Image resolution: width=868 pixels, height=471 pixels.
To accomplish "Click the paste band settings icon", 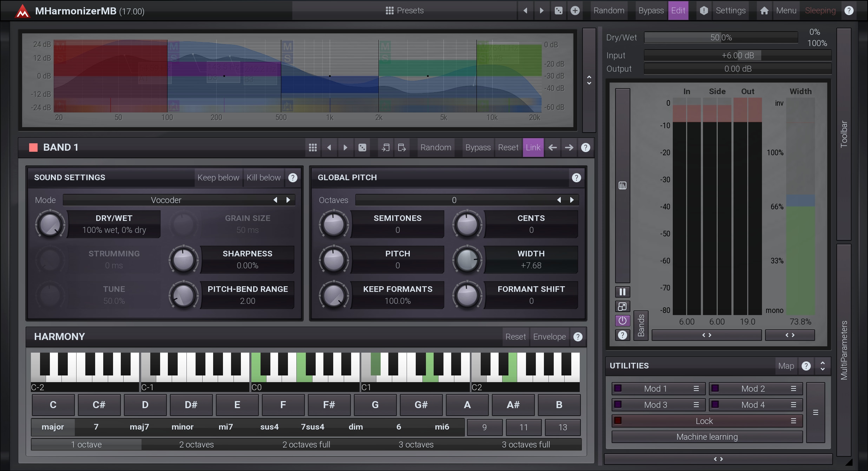I will click(x=402, y=148).
